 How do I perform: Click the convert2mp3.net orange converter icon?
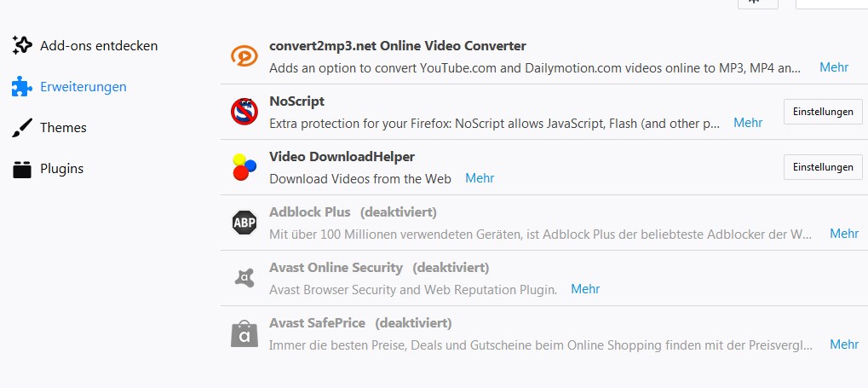[x=244, y=56]
